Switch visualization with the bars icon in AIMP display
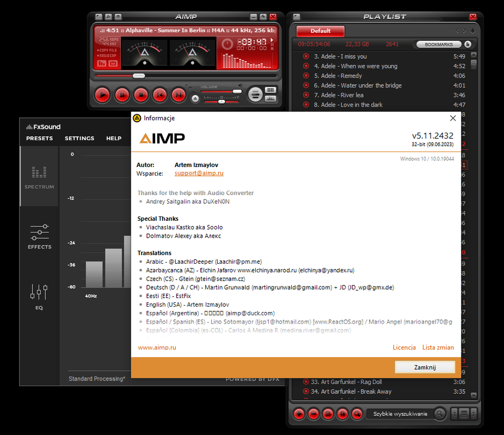Screen dimensions: 504x435 click(102, 64)
